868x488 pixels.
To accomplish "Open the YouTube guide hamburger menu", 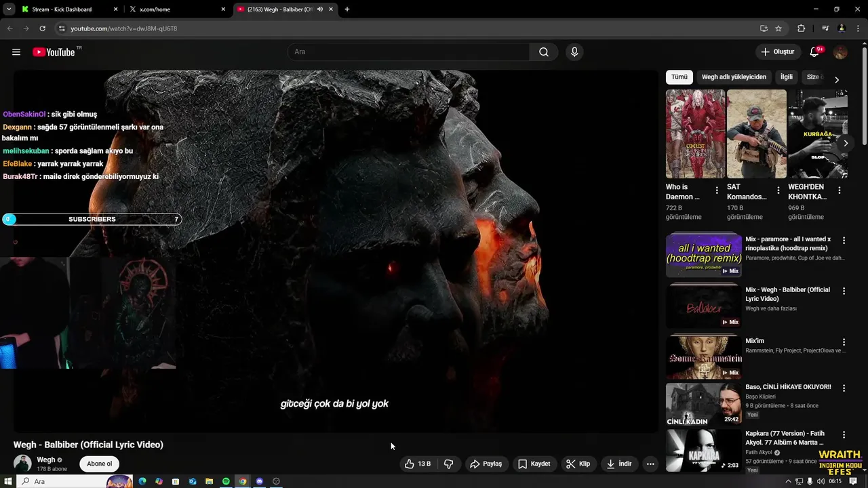I will pos(16,52).
